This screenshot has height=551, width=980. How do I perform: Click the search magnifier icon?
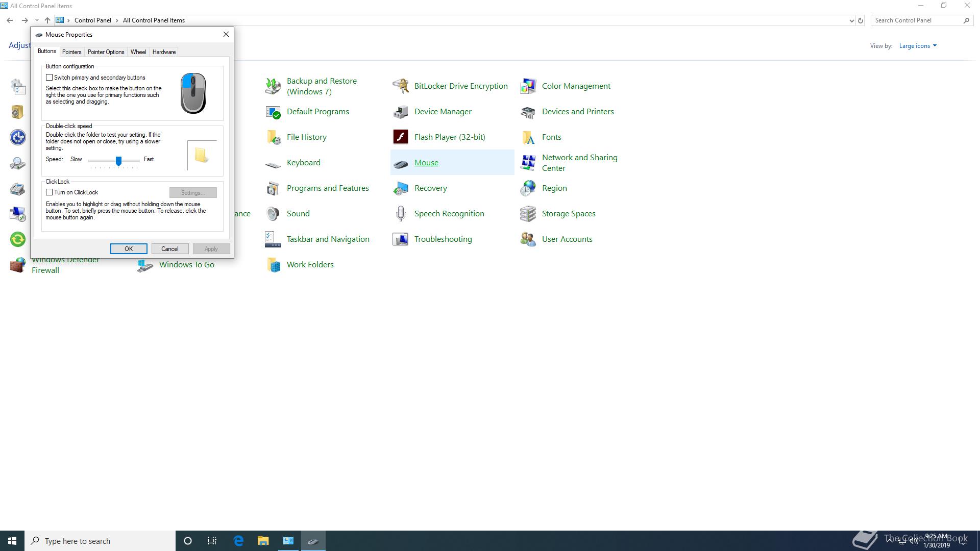tap(966, 20)
